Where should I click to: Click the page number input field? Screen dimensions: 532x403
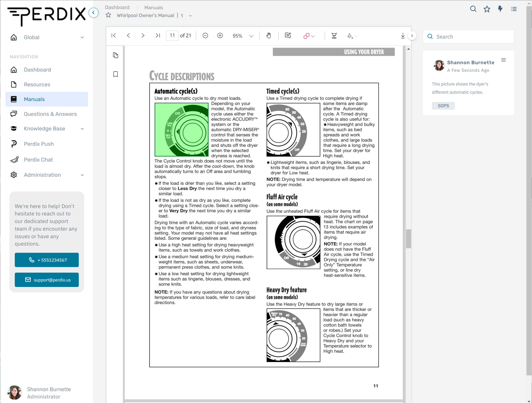pyautogui.click(x=172, y=36)
